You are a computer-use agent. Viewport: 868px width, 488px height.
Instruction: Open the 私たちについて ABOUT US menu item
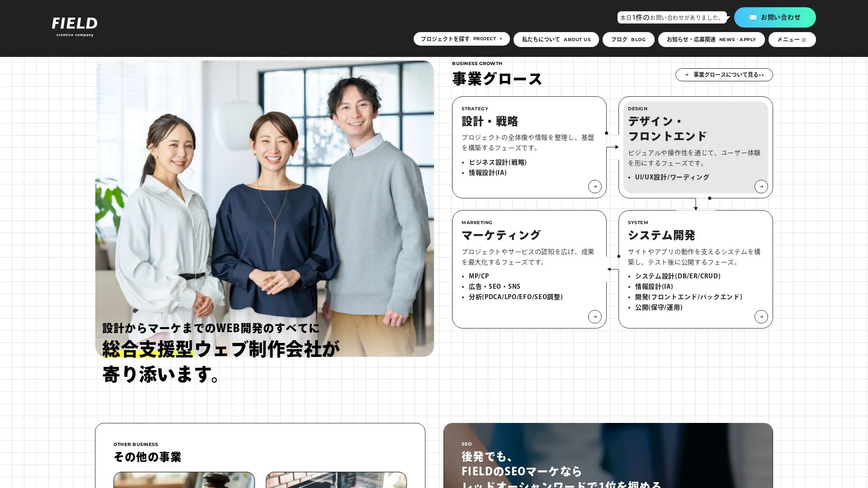click(556, 39)
